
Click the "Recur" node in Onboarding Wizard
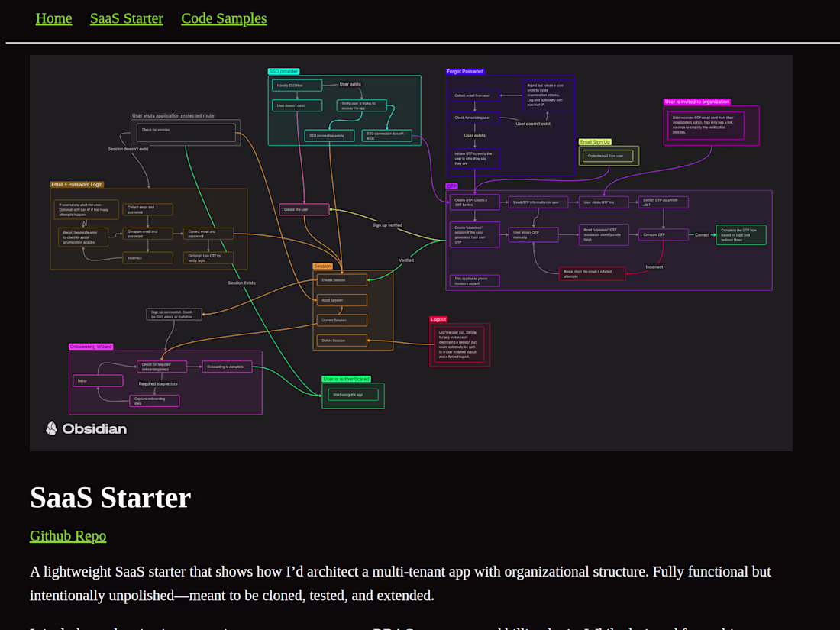[98, 380]
